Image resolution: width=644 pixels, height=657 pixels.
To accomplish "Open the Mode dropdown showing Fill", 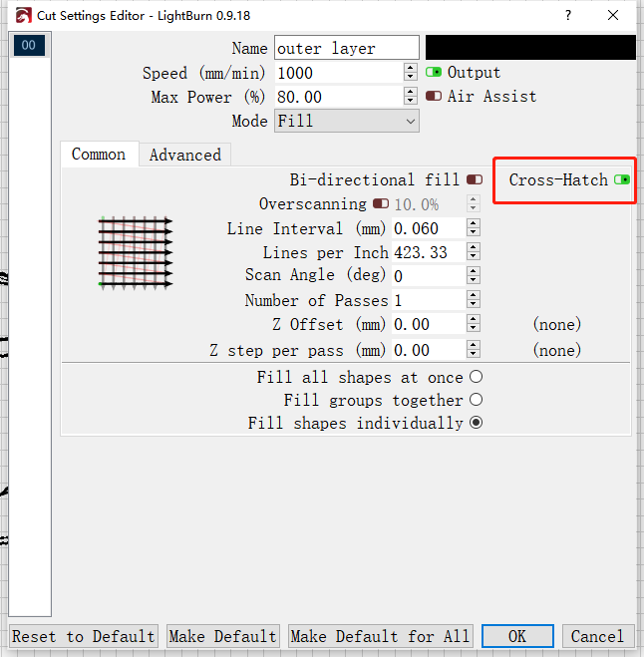I will (347, 121).
